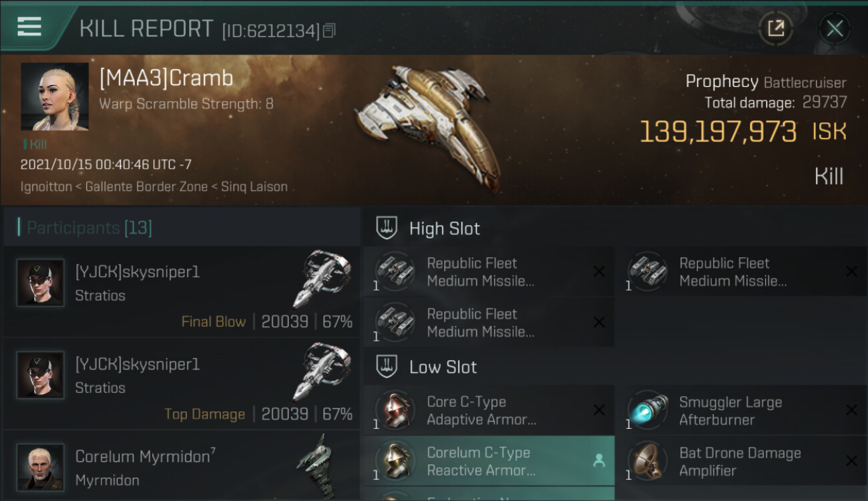Toggle the X on Smuggler Large Afterburner
The image size is (868, 501).
[851, 410]
